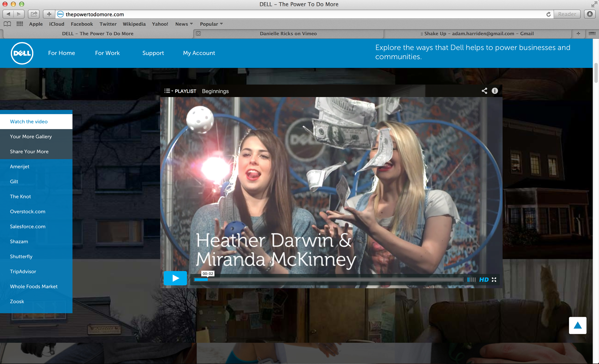Adjust the video volume bars
This screenshot has height=364, width=599.
click(471, 280)
